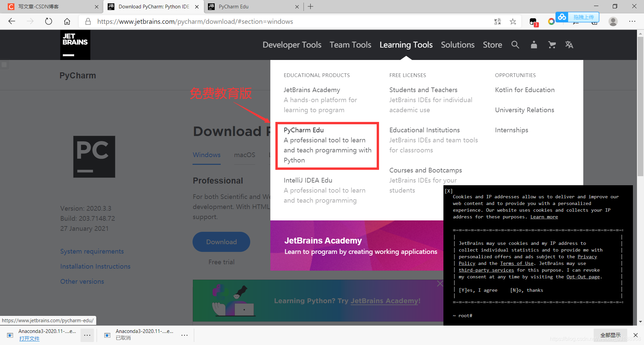
Task: Open the Learning Tools menu
Action: [406, 45]
